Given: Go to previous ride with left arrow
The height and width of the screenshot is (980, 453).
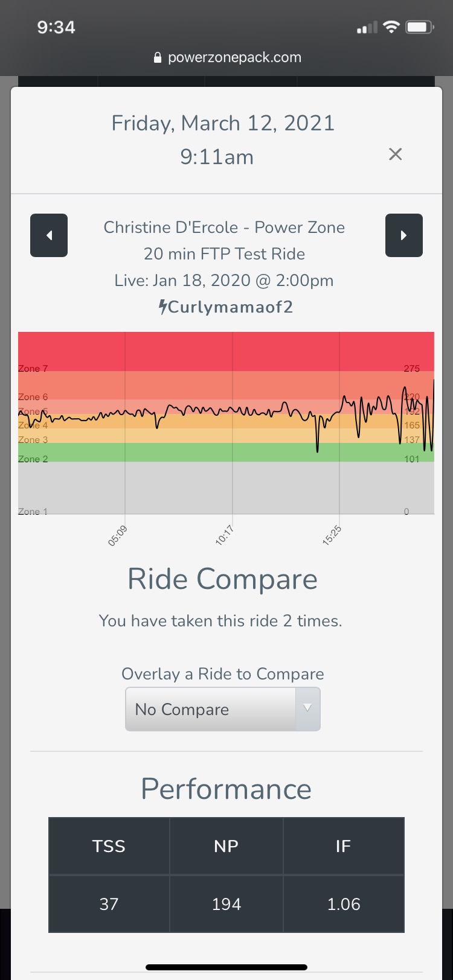Looking at the screenshot, I should 49,235.
